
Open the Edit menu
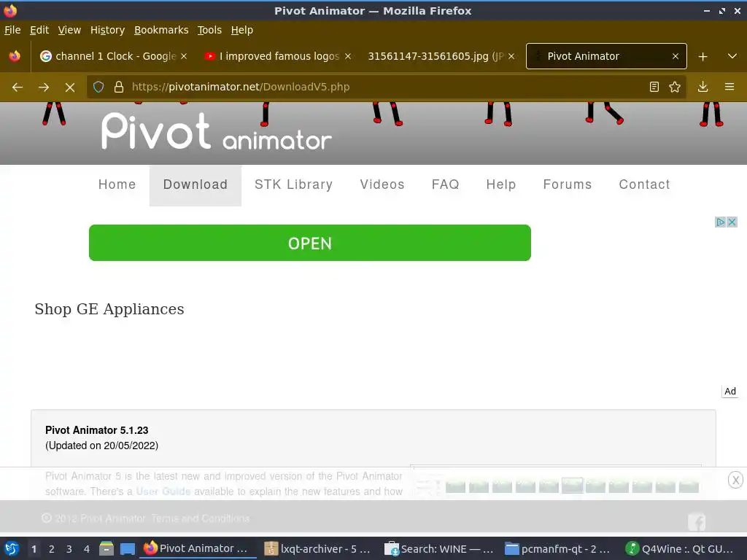tap(39, 30)
